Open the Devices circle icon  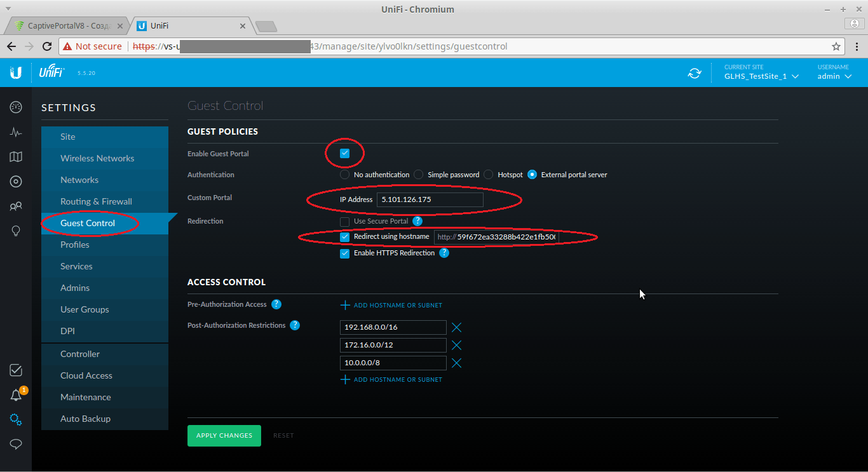pos(16,182)
